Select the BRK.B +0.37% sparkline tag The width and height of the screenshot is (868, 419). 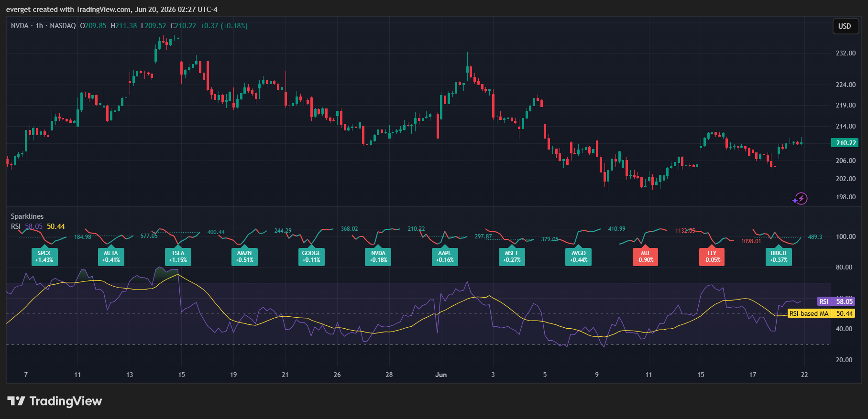779,257
